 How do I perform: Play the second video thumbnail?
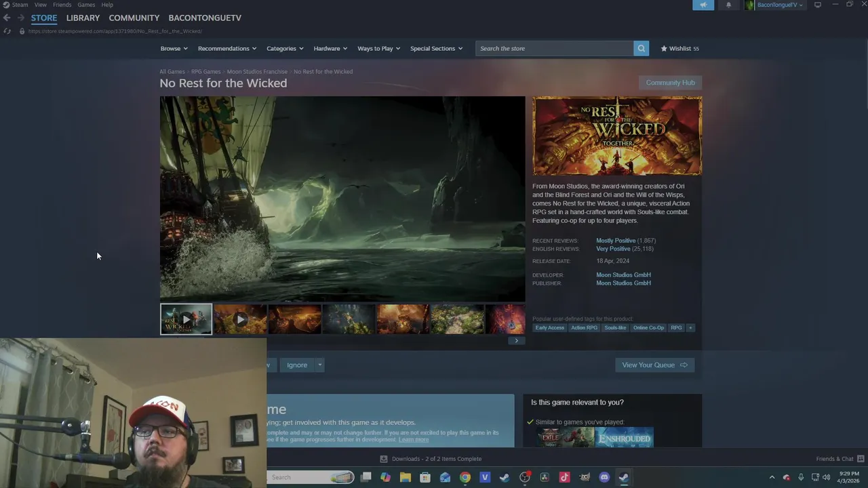click(x=240, y=319)
